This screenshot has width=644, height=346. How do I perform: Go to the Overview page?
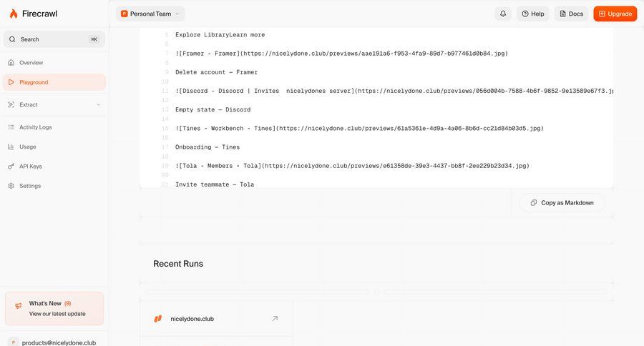tap(31, 63)
